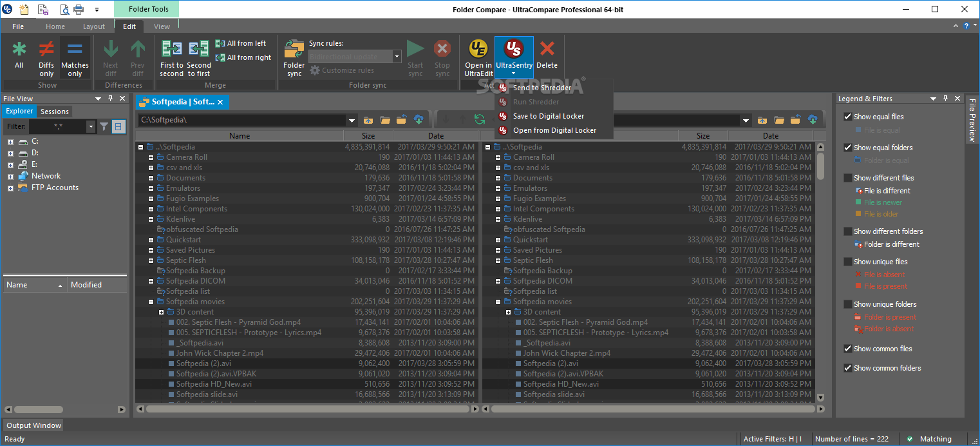Select John Wick Chapter 2.mp4 in left pane
The width and height of the screenshot is (980, 446).
[x=220, y=353]
